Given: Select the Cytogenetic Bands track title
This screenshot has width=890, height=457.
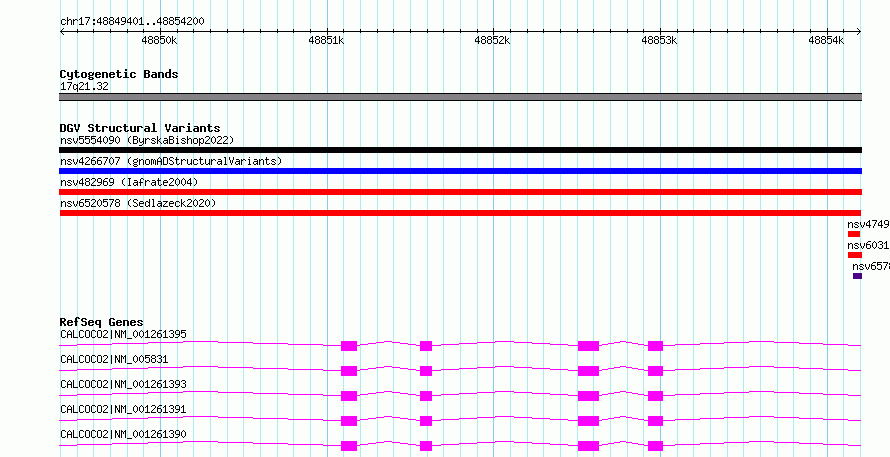Looking at the screenshot, I should coord(119,74).
